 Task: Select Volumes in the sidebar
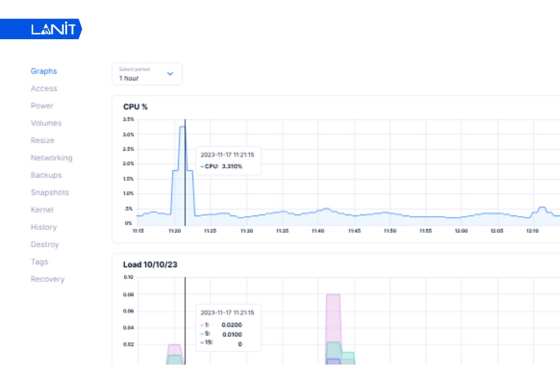coord(46,123)
